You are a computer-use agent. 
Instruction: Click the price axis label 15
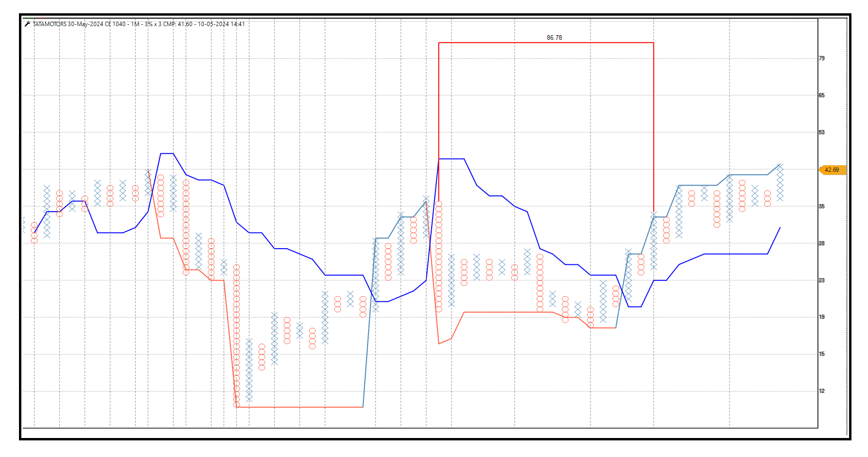pyautogui.click(x=822, y=354)
